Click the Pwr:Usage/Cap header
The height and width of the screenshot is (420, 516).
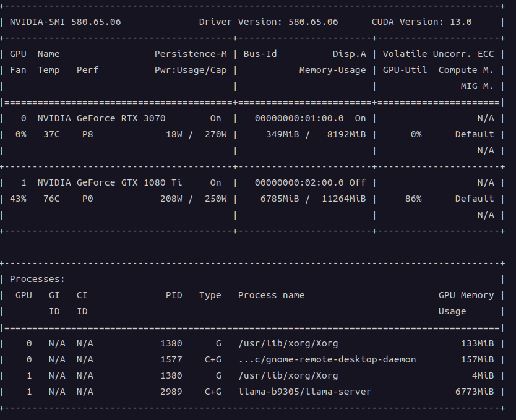click(191, 71)
